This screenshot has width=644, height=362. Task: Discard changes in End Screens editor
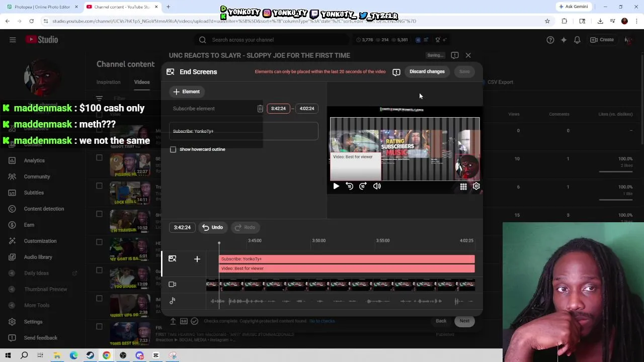point(427,71)
